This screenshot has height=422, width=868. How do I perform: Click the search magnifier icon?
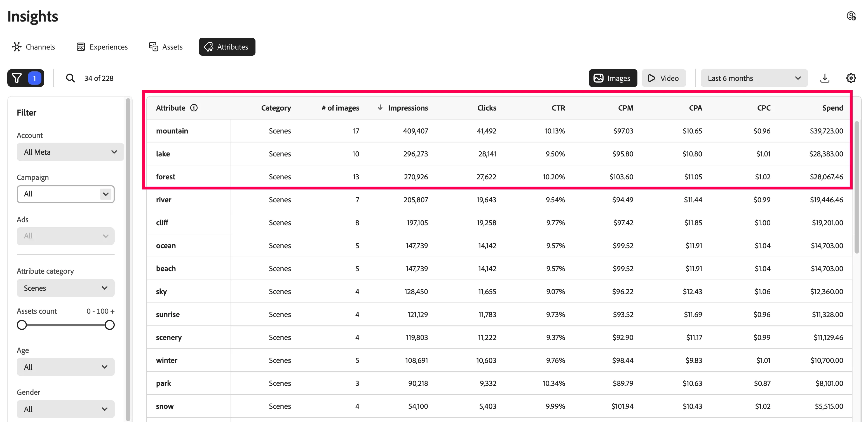pos(70,78)
